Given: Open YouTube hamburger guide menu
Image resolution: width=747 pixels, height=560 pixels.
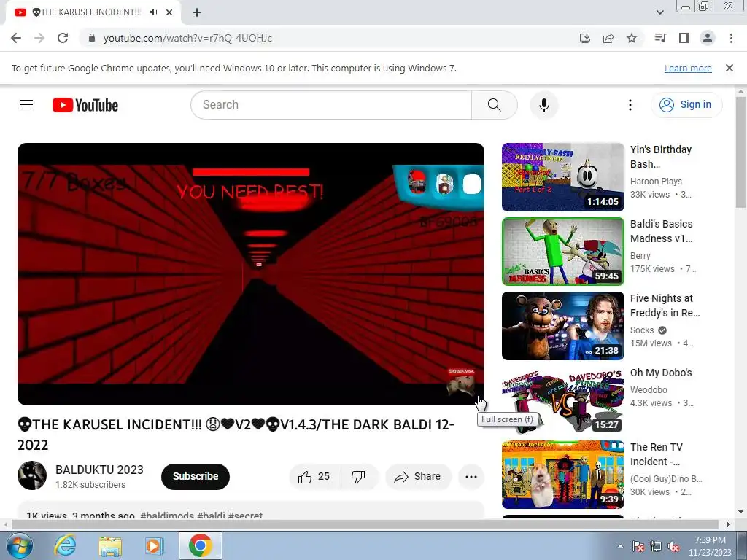Looking at the screenshot, I should coord(26,105).
